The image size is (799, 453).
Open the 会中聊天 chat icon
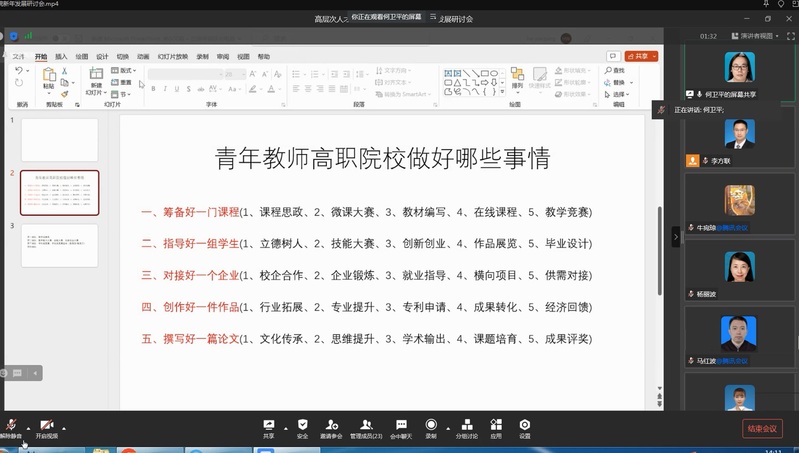tap(401, 427)
